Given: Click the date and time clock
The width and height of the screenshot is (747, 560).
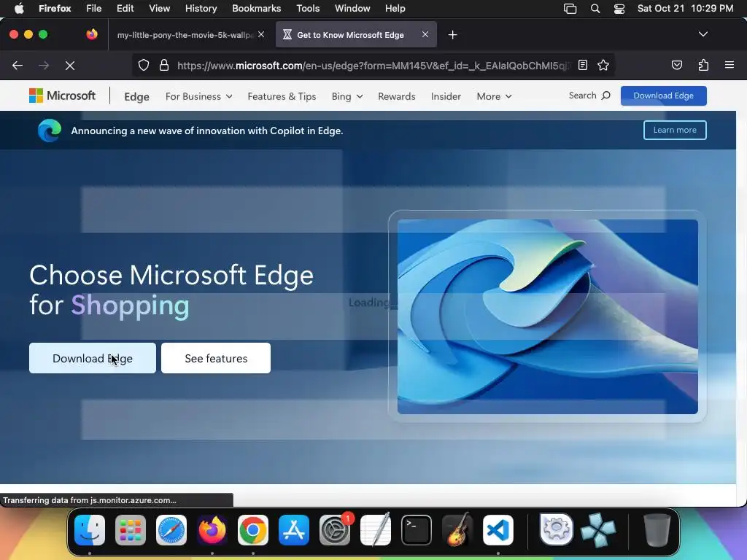Looking at the screenshot, I should (685, 9).
